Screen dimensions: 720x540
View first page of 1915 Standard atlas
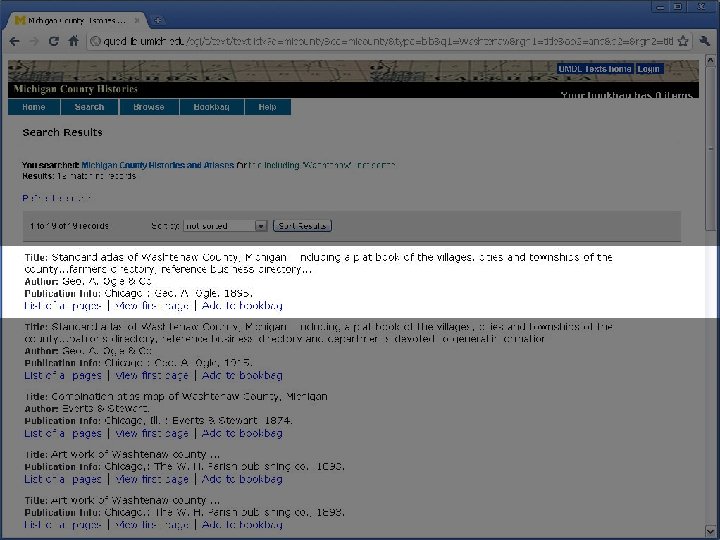[x=152, y=376]
